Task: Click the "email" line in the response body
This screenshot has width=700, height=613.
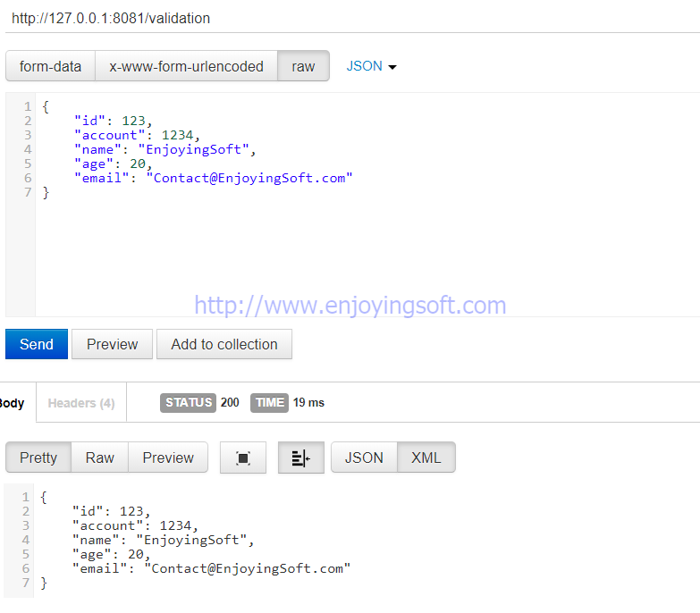Action: tap(211, 568)
